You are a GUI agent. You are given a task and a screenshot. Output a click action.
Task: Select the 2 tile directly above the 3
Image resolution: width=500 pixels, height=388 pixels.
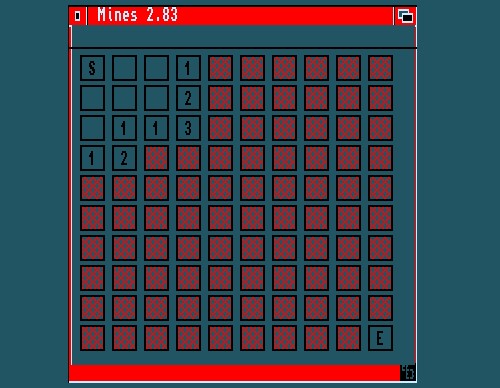pos(188,98)
